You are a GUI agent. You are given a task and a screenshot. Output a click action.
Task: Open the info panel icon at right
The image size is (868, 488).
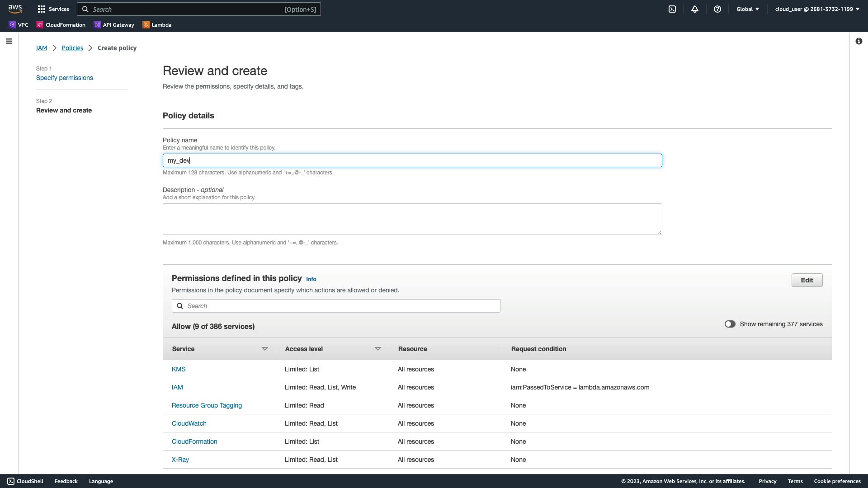(859, 41)
